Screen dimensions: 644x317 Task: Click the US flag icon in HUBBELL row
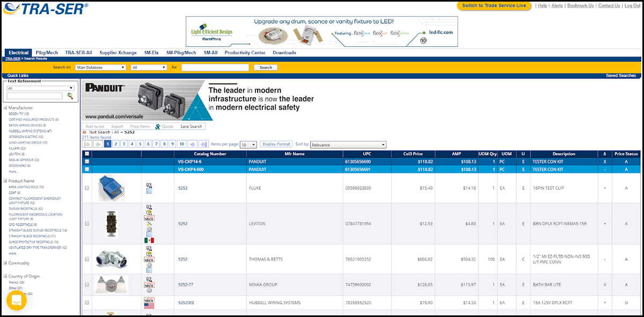tap(149, 306)
